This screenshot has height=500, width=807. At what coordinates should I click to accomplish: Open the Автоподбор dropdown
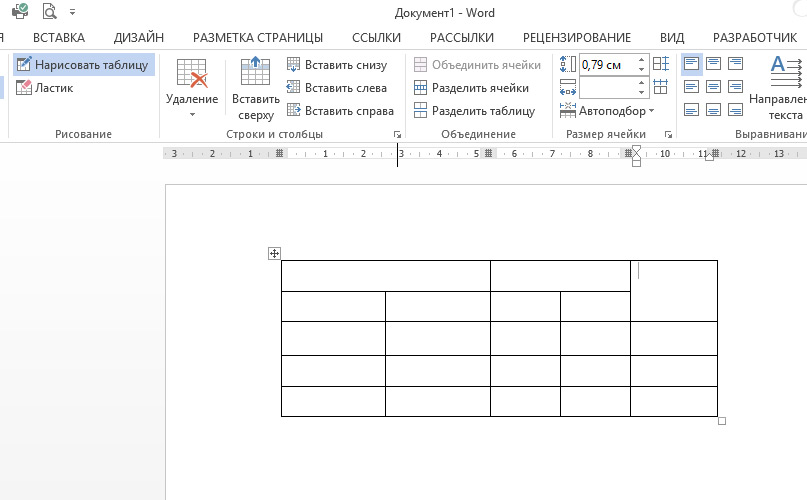[607, 111]
